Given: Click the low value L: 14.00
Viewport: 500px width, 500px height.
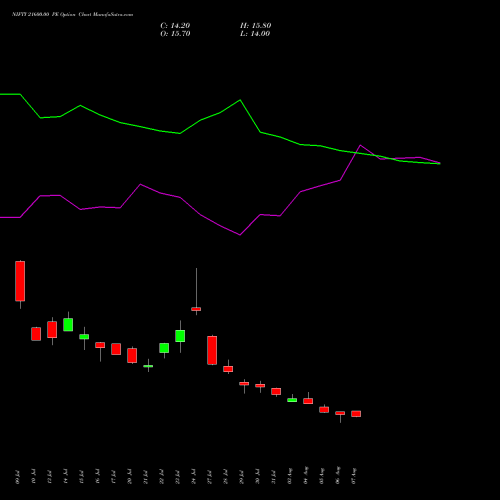Looking at the screenshot, I should pos(255,34).
